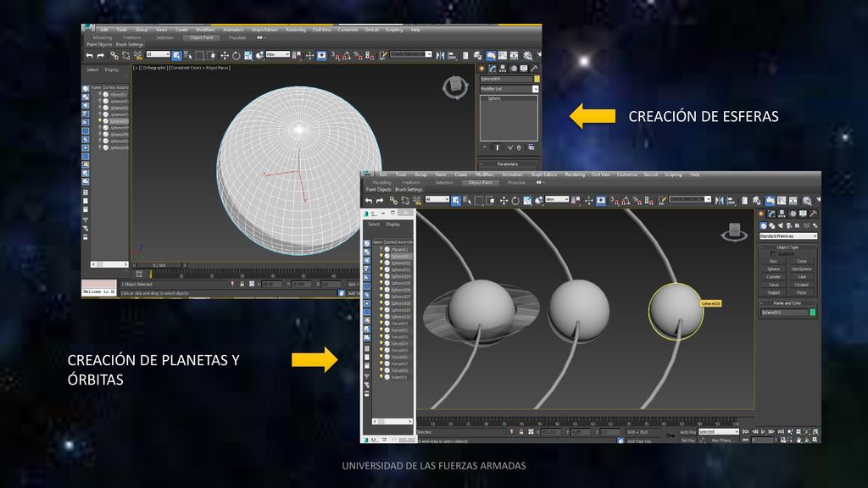Switch to Modify panel in front window
868x488 pixels.
point(771,213)
